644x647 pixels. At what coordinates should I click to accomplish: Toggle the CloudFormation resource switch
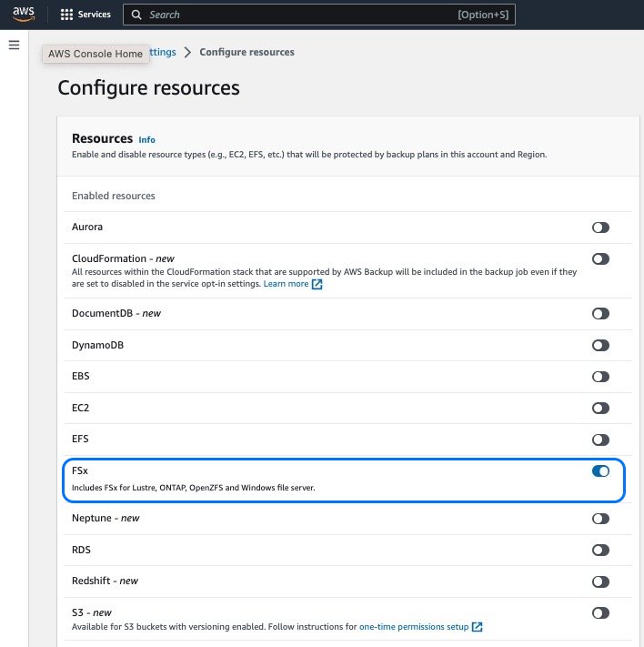[x=600, y=259]
